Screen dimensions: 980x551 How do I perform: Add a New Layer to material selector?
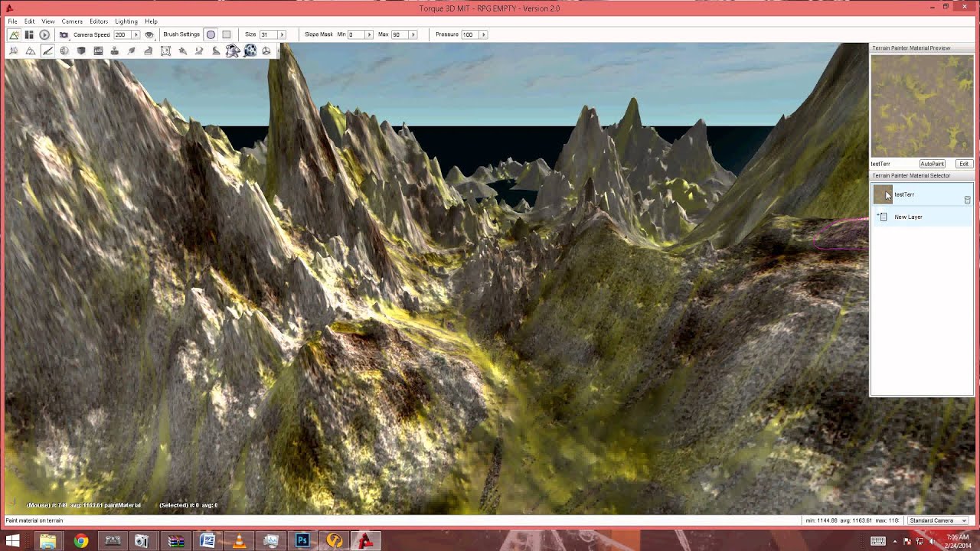point(922,217)
